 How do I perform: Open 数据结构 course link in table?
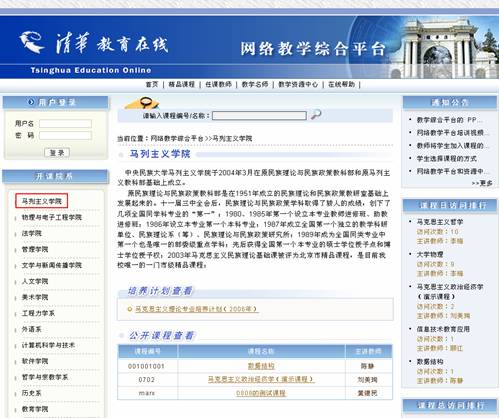(x=261, y=366)
